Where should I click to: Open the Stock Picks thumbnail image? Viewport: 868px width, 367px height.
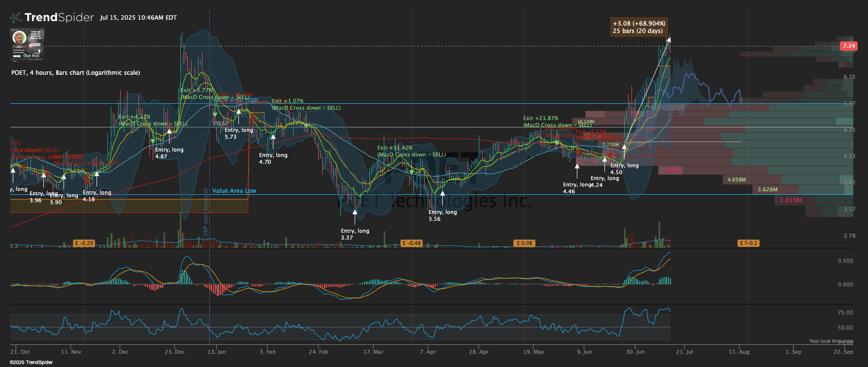coord(27,44)
